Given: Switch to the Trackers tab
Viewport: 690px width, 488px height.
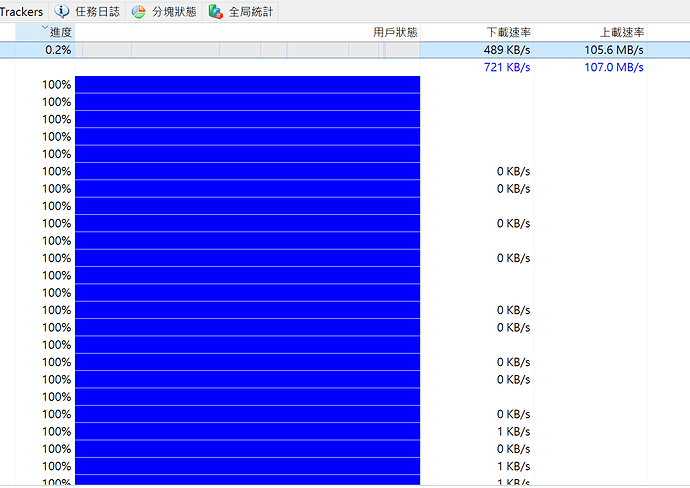Looking at the screenshot, I should [x=21, y=11].
